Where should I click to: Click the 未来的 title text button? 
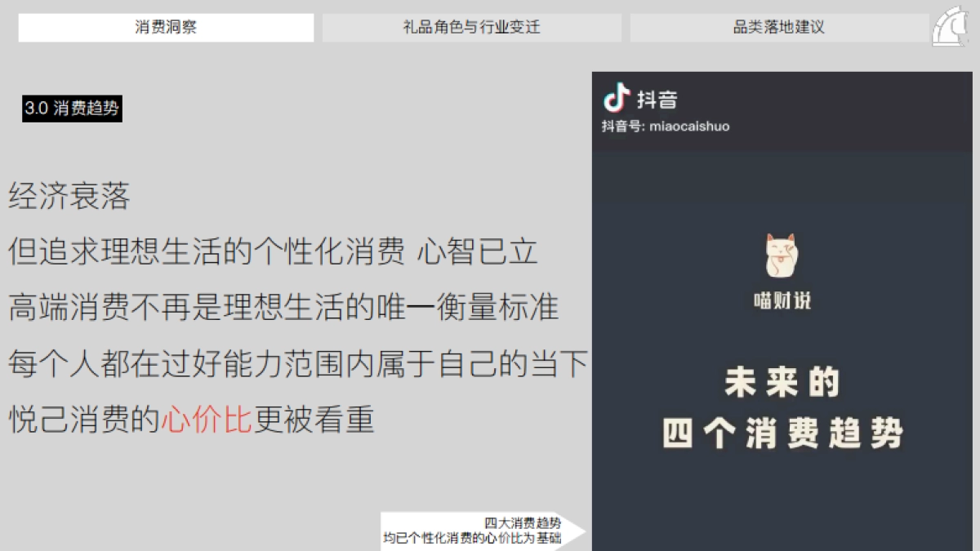tap(782, 381)
